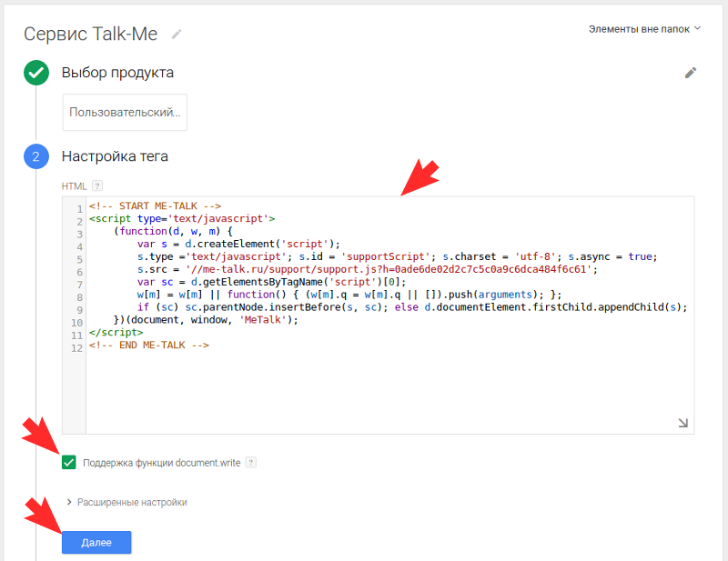Click the step 2 circle indicator

coord(36,156)
